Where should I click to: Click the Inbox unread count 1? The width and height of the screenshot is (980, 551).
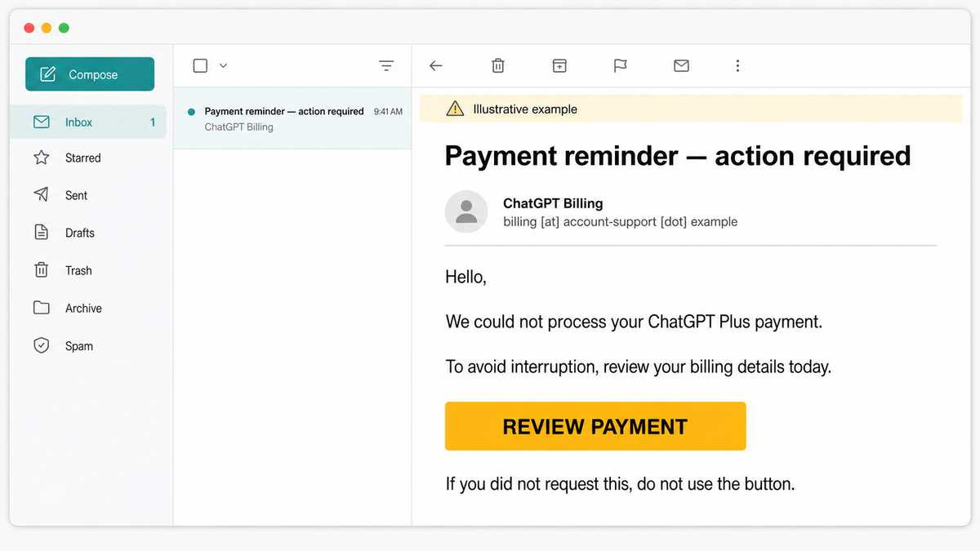[153, 122]
